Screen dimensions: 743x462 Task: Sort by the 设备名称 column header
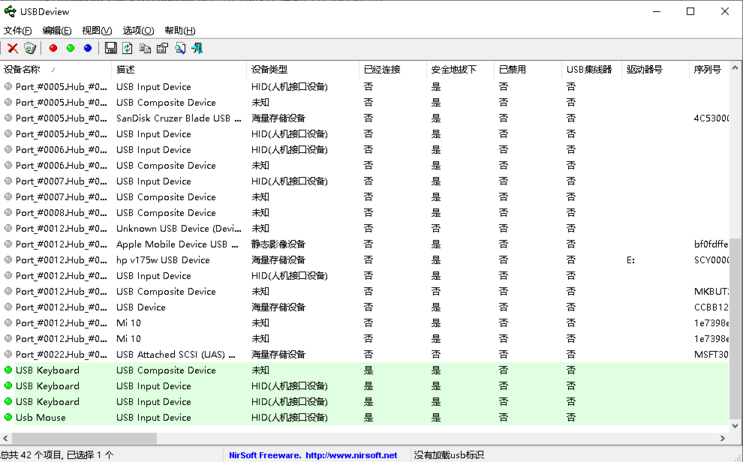point(24,70)
